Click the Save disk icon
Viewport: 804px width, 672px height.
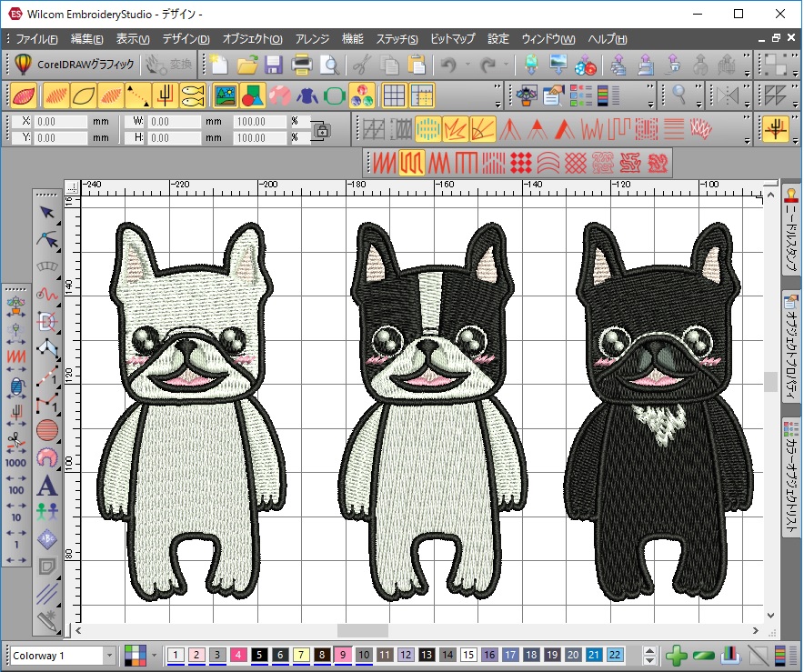point(273,65)
